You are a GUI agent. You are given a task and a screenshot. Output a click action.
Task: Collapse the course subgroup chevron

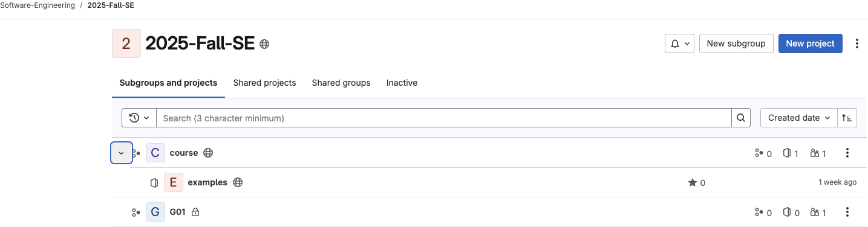point(122,153)
